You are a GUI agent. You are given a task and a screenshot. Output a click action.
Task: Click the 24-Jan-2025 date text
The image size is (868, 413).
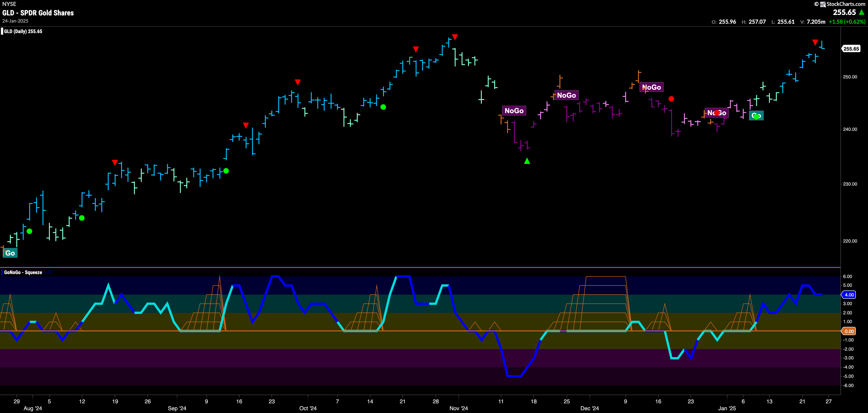coord(15,21)
